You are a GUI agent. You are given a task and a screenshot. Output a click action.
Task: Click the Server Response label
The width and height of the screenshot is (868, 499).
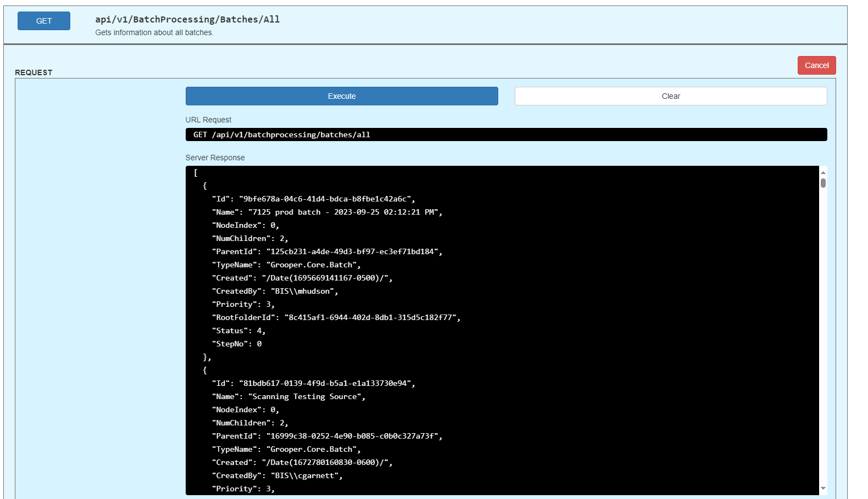215,158
